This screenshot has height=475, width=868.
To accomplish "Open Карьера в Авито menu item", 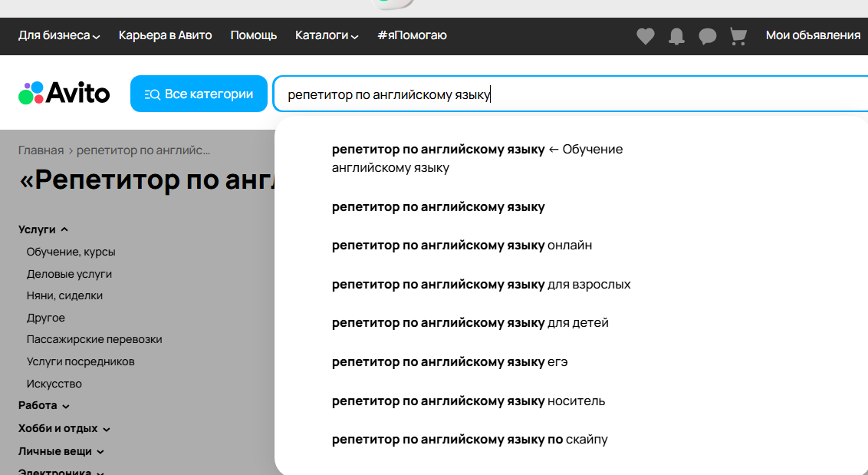I will click(164, 36).
